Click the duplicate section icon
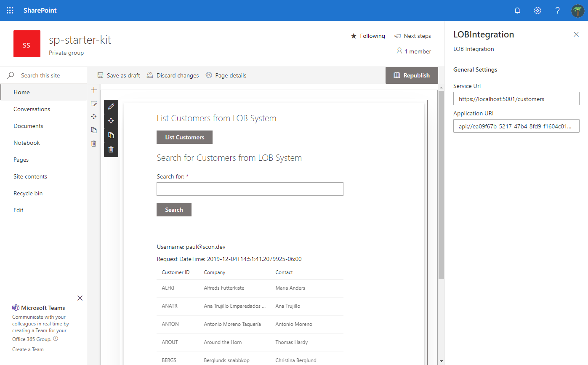Screen dimensions: 588x365 (94, 130)
